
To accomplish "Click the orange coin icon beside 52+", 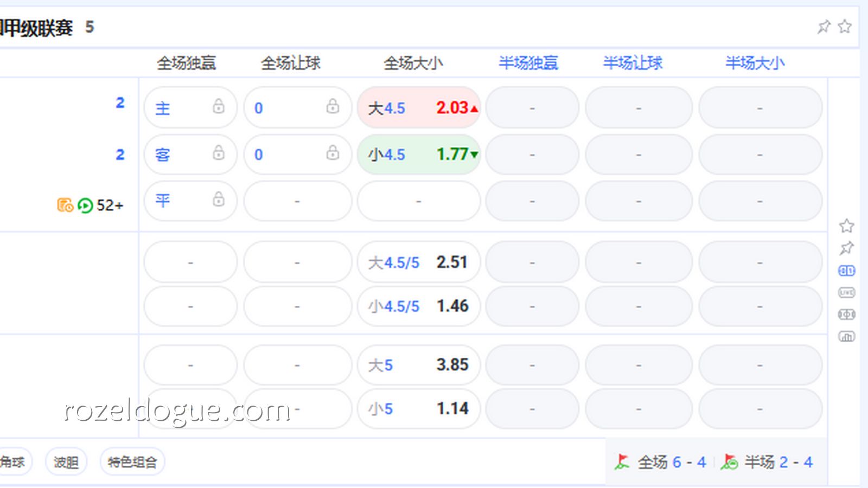I will pyautogui.click(x=65, y=205).
